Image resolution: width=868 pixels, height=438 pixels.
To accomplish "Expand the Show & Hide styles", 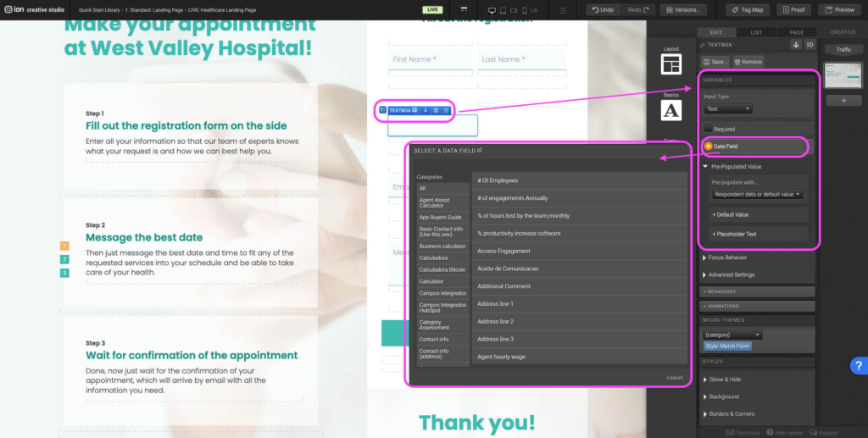I will pos(722,380).
